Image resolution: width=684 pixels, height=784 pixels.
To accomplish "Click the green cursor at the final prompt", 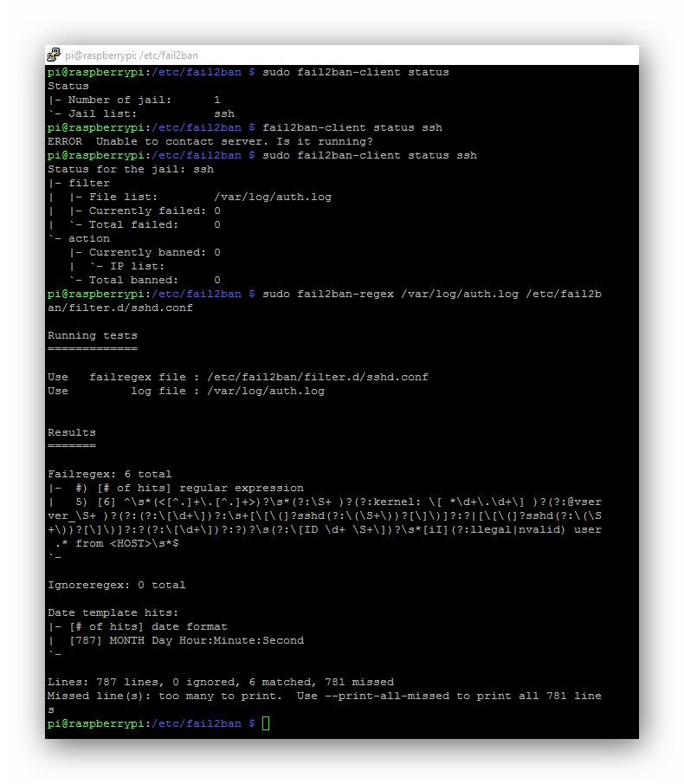I will [266, 723].
